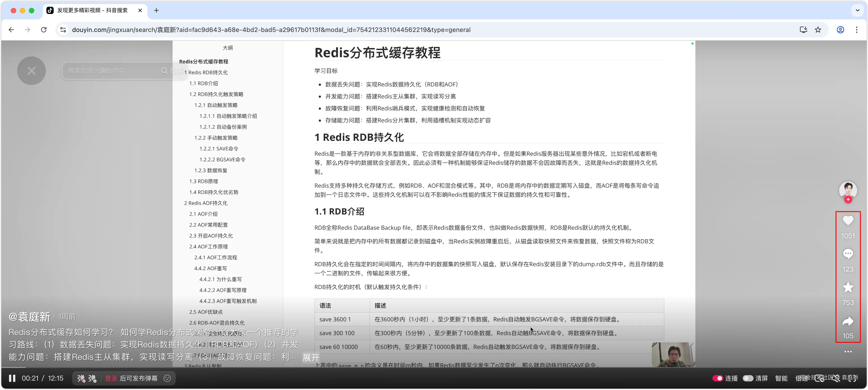Image resolution: width=868 pixels, height=390 pixels.
Task: Favorite the video with the star icon
Action: pos(848,287)
